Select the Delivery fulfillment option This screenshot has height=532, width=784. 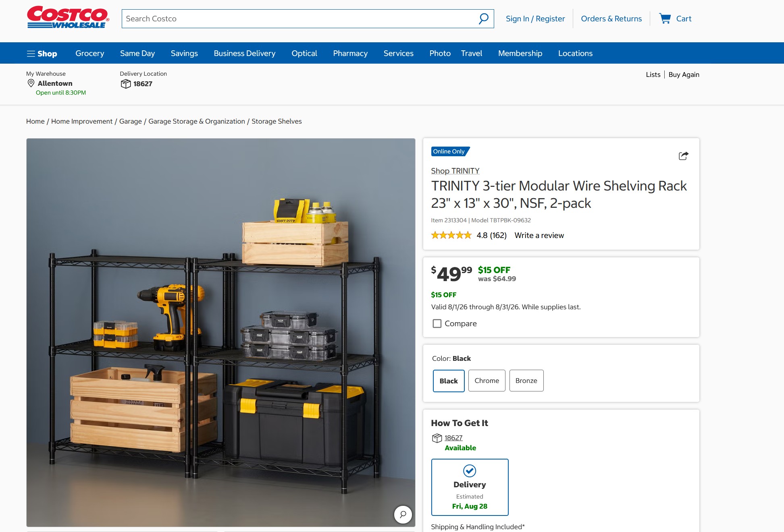470,487
